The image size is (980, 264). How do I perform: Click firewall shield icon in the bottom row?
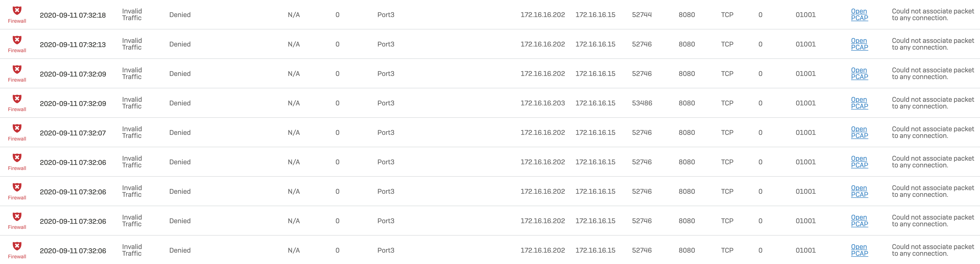pos(17,246)
